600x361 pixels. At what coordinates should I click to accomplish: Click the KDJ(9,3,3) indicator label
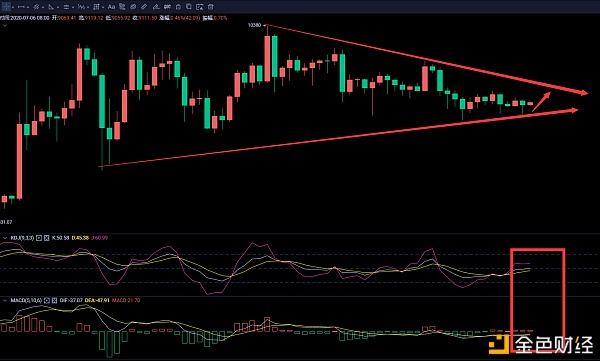22,238
